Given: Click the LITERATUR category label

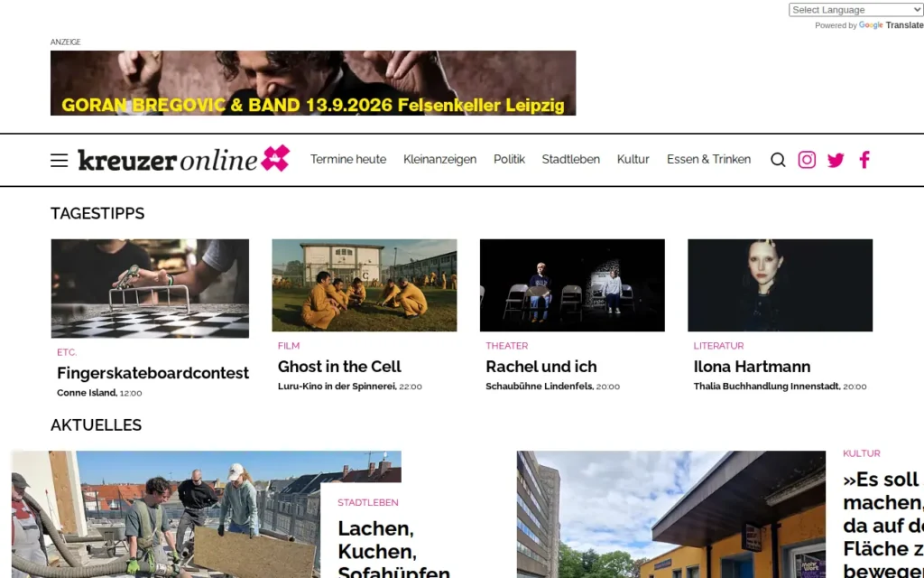Looking at the screenshot, I should pyautogui.click(x=718, y=346).
